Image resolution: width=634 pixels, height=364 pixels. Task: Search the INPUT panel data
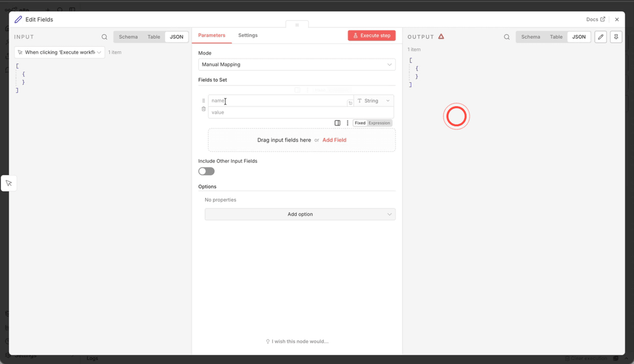(x=104, y=37)
